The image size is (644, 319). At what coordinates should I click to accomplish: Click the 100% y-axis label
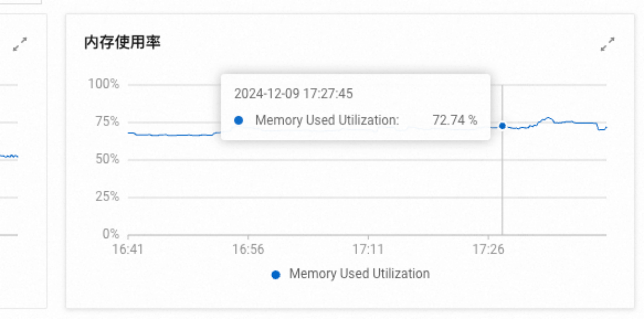click(104, 84)
